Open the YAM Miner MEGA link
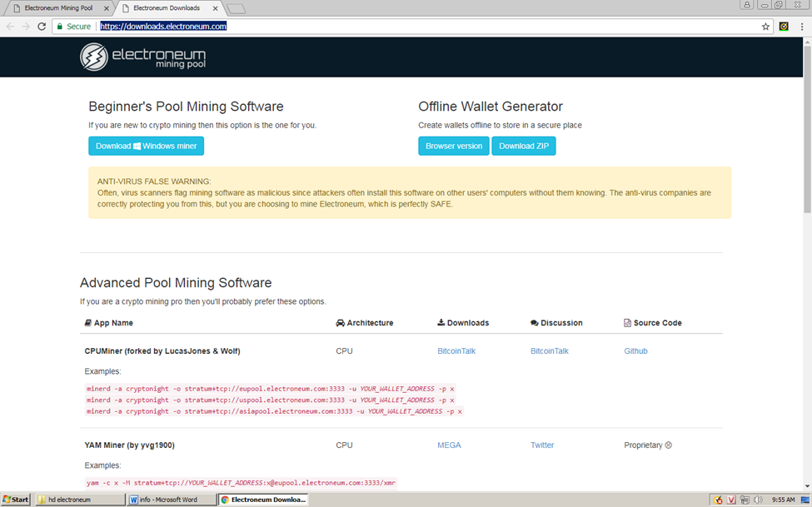Image resolution: width=812 pixels, height=507 pixels. click(x=449, y=445)
